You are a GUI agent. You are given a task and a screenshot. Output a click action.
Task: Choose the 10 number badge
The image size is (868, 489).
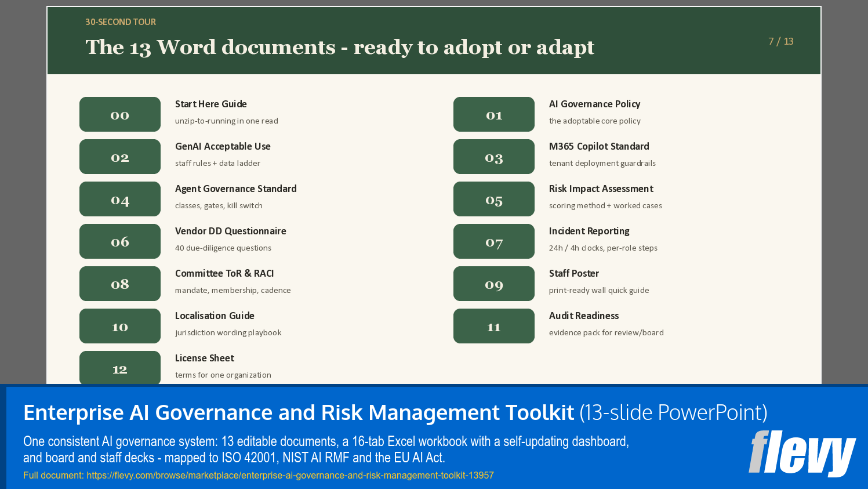120,326
